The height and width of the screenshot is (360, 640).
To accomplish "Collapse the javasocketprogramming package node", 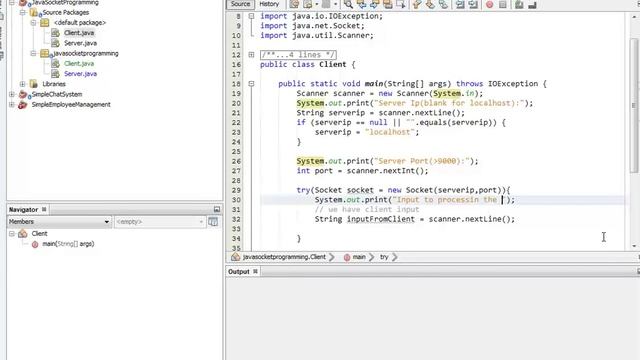I will tap(33, 53).
